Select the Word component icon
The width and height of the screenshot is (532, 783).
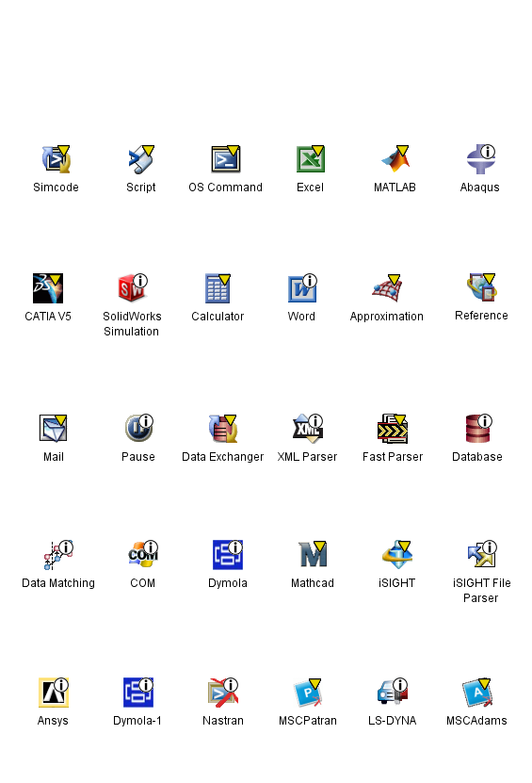[302, 288]
